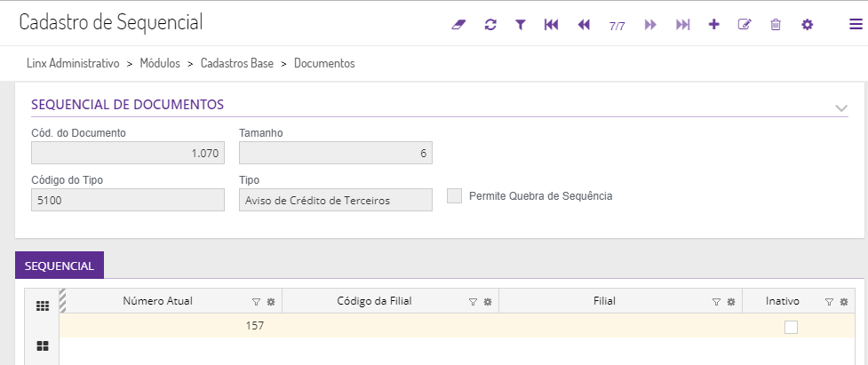868x365 pixels.
Task: Switch grid to card view icon
Action: tap(41, 346)
